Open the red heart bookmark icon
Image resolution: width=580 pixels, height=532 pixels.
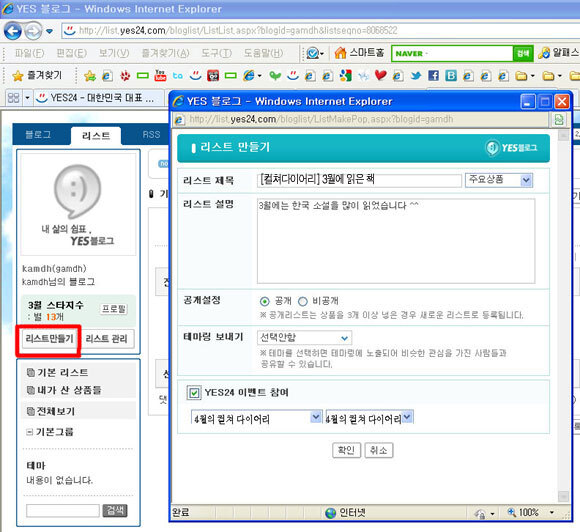tap(381, 75)
